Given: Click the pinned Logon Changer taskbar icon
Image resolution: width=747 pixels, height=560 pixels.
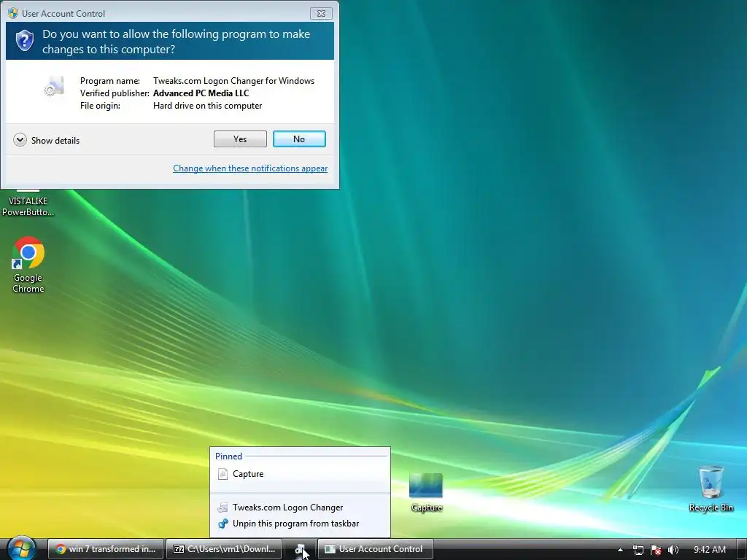Looking at the screenshot, I should point(300,550).
